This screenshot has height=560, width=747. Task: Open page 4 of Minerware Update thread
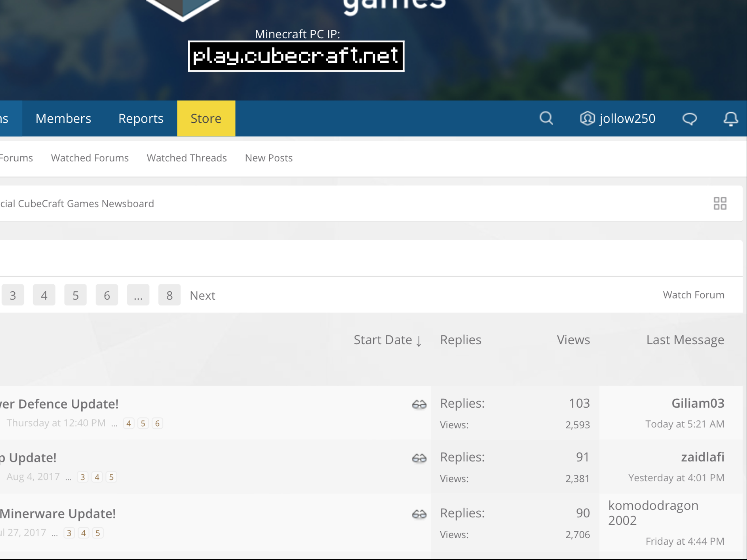(x=83, y=533)
